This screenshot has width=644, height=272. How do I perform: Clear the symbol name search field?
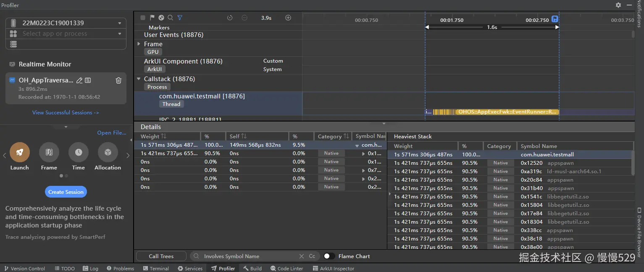pos(302,256)
